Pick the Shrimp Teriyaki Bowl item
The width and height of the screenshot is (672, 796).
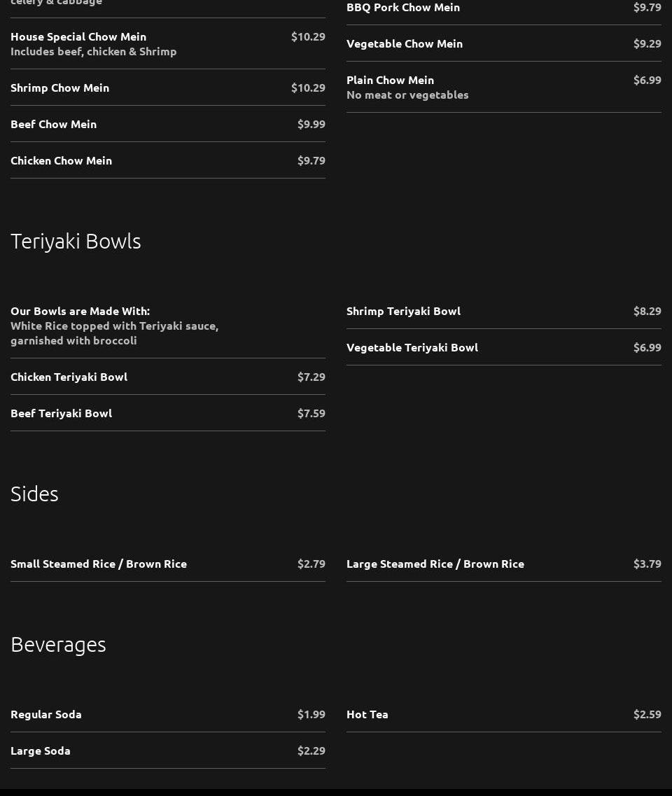(x=404, y=311)
